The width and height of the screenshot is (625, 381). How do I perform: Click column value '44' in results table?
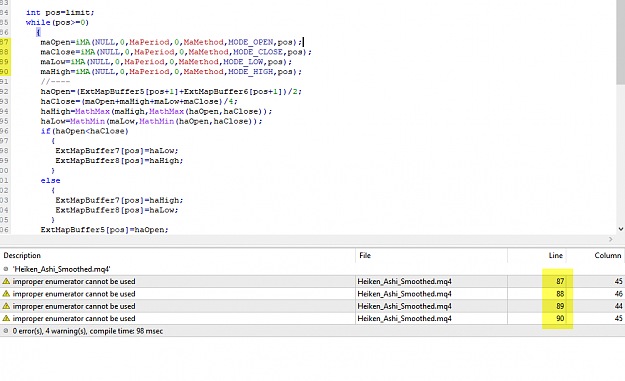point(618,306)
